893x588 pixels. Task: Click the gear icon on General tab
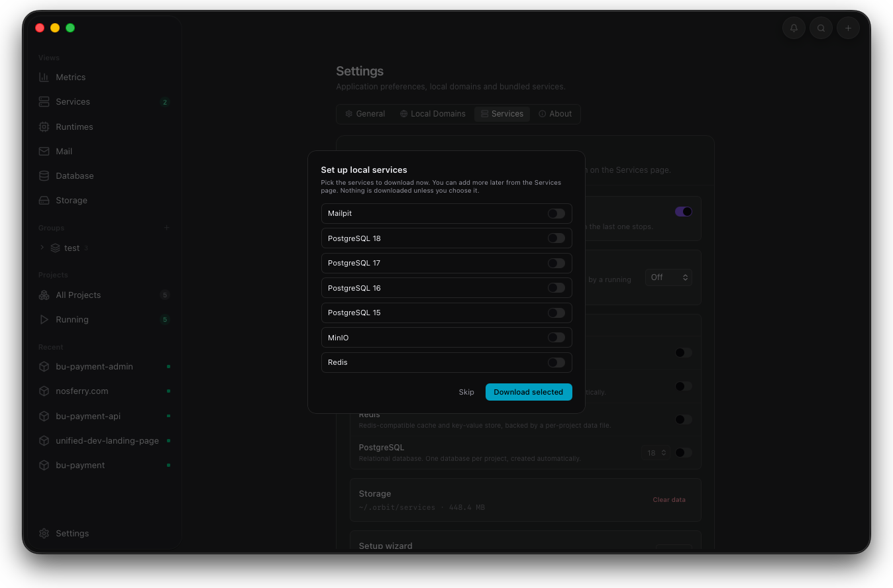348,114
